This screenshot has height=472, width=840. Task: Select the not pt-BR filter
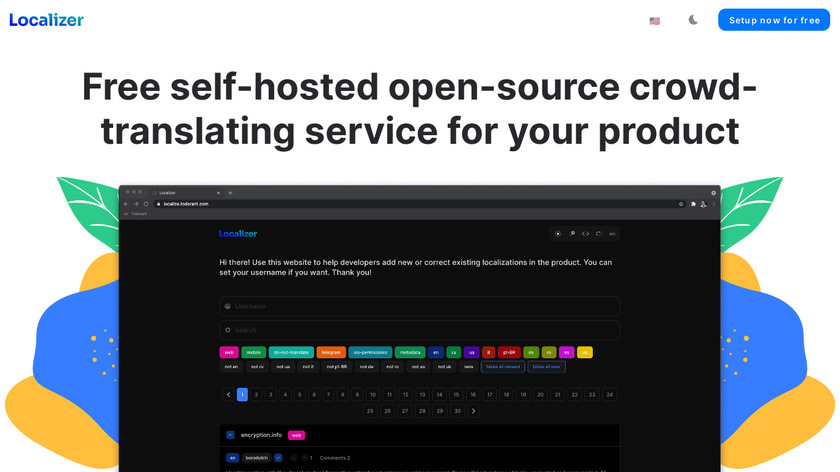coord(336,367)
